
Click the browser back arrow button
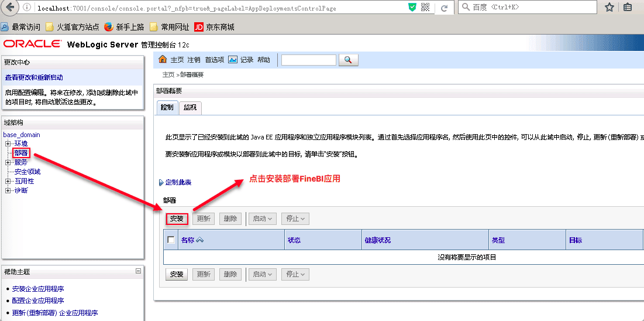[11, 7]
